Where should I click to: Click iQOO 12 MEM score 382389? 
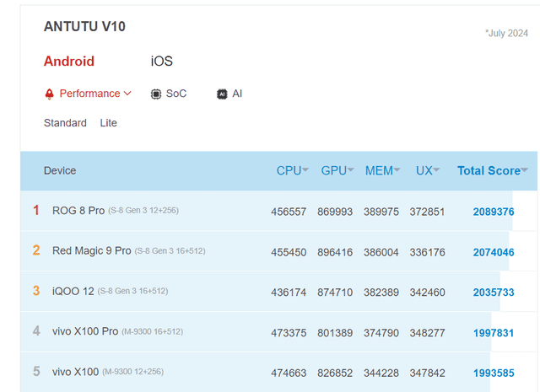(381, 293)
